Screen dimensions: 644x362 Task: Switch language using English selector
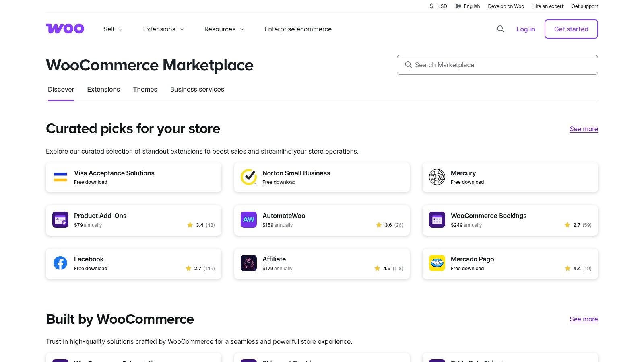[x=471, y=6]
